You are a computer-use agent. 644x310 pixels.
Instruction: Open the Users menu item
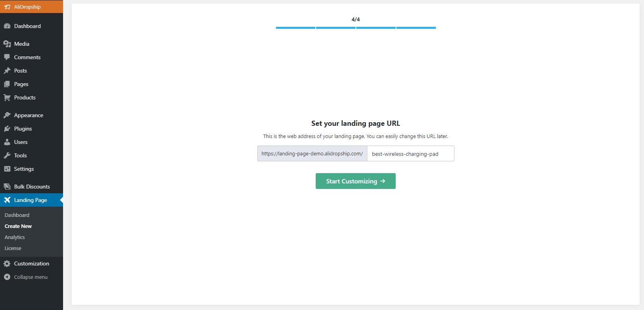[x=21, y=142]
